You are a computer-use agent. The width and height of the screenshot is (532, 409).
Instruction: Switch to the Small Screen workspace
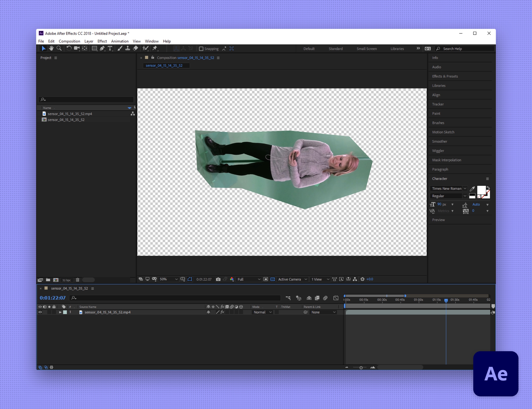(367, 49)
